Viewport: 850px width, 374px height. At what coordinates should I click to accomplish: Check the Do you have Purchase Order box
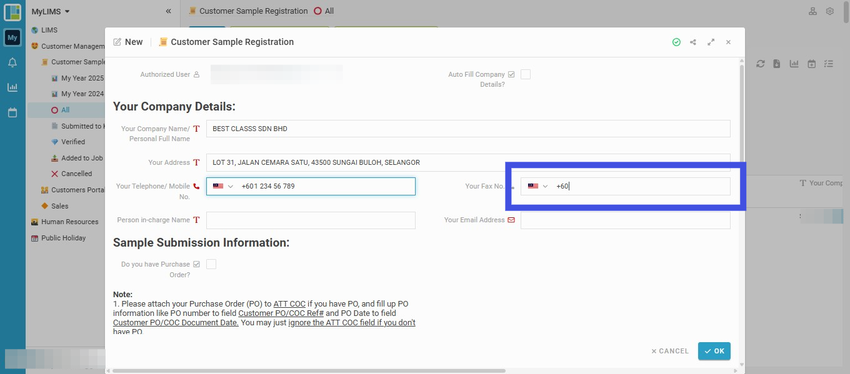click(211, 265)
